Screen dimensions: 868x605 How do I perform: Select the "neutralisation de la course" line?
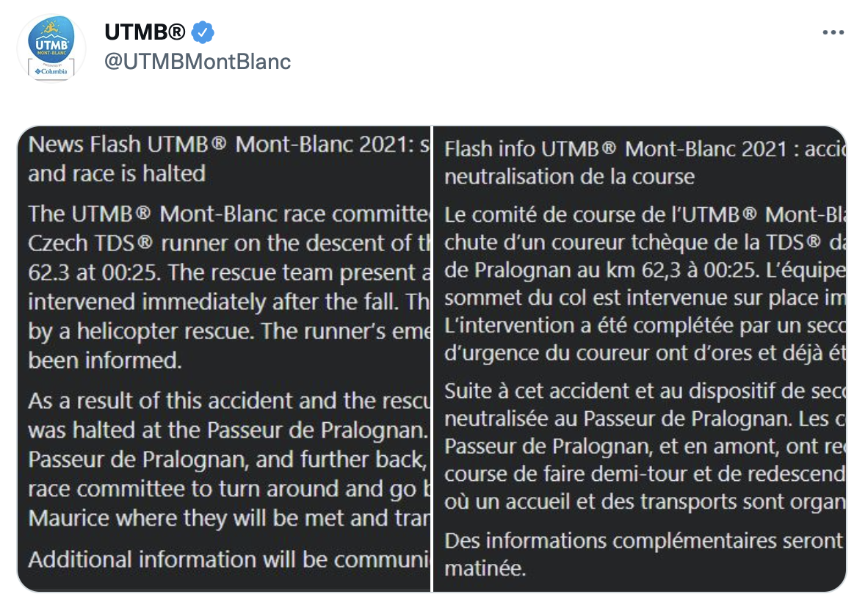(x=569, y=177)
